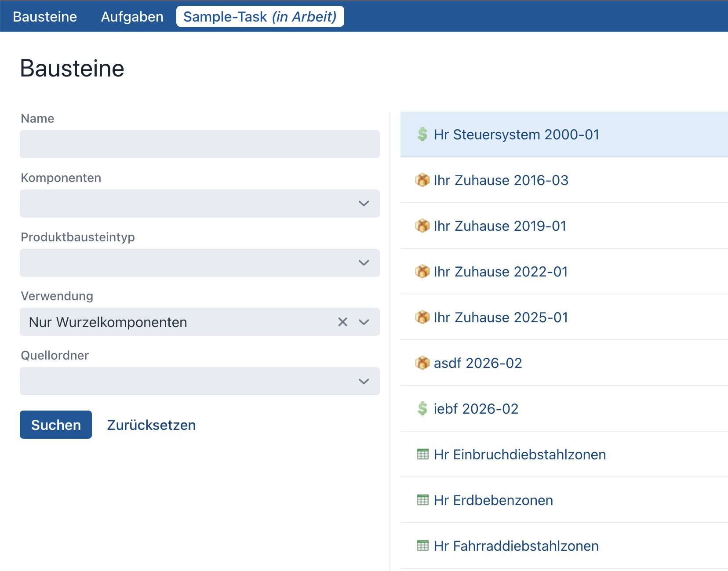Switch to the Aufgaben menu item
This screenshot has height=571, width=728.
[132, 17]
